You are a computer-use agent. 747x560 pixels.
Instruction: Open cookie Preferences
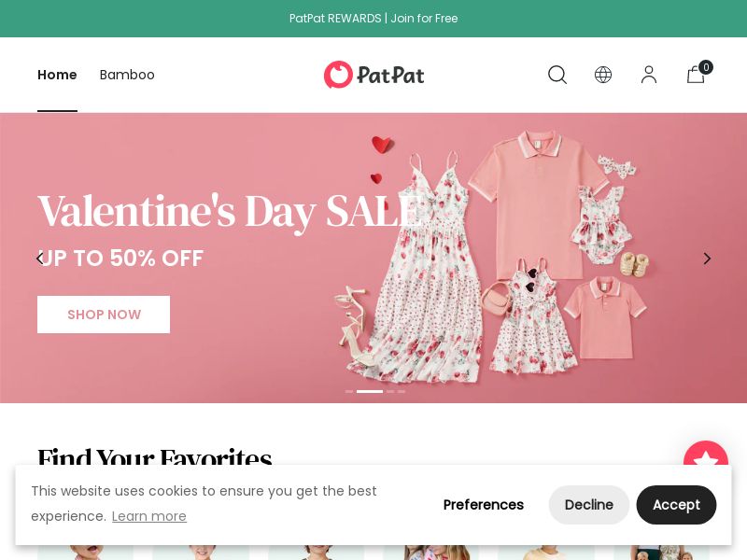483,505
